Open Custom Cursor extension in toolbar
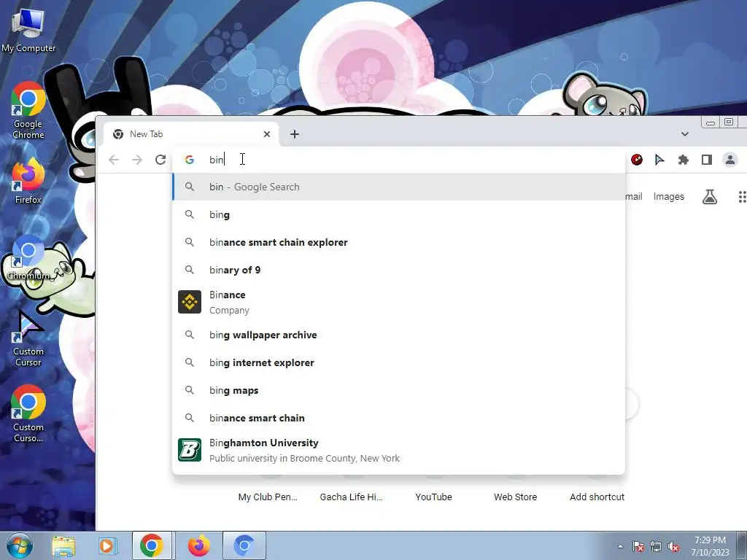The image size is (747, 560). click(659, 160)
